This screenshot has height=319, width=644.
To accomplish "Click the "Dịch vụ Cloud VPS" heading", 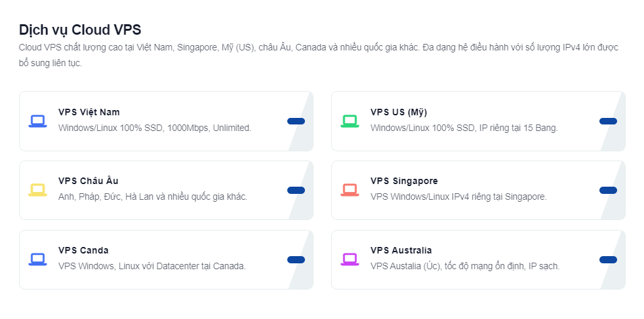I will tap(80, 29).
